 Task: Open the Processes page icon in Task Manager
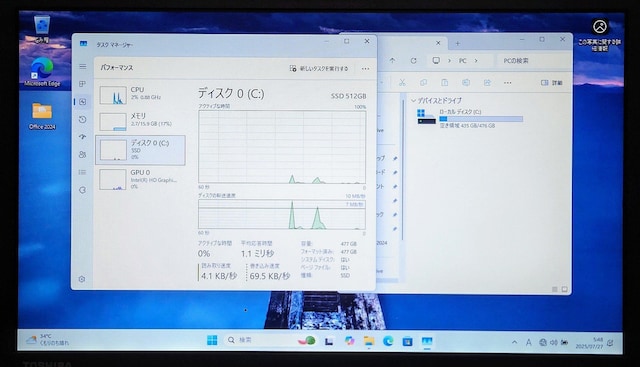[82, 84]
